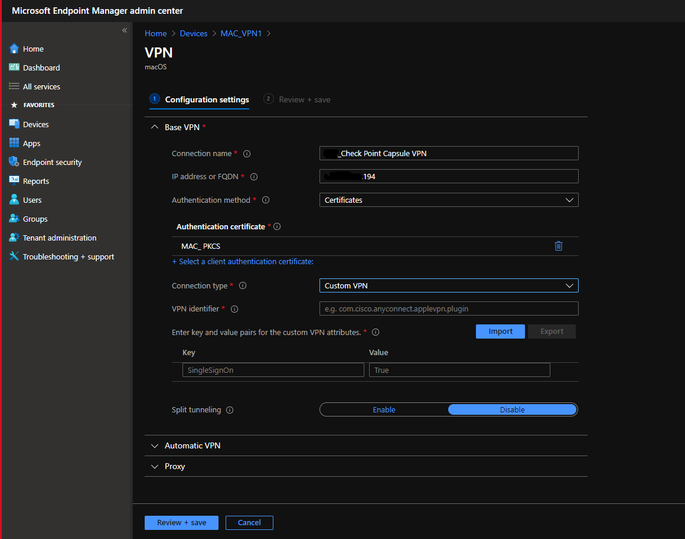Click the Review + save button
685x539 pixels.
tap(182, 522)
